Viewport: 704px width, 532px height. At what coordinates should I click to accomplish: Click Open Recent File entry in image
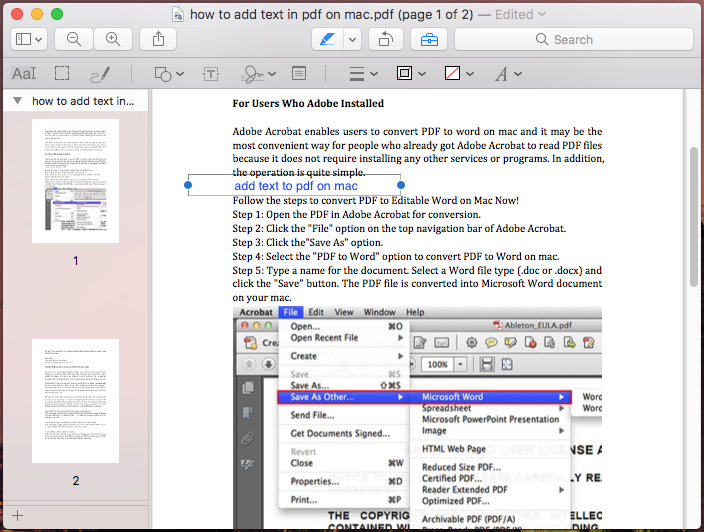coord(344,338)
